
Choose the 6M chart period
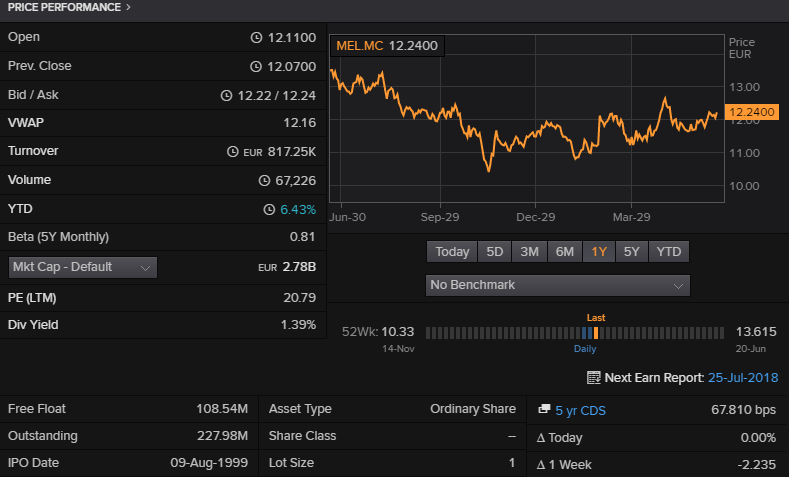click(565, 252)
